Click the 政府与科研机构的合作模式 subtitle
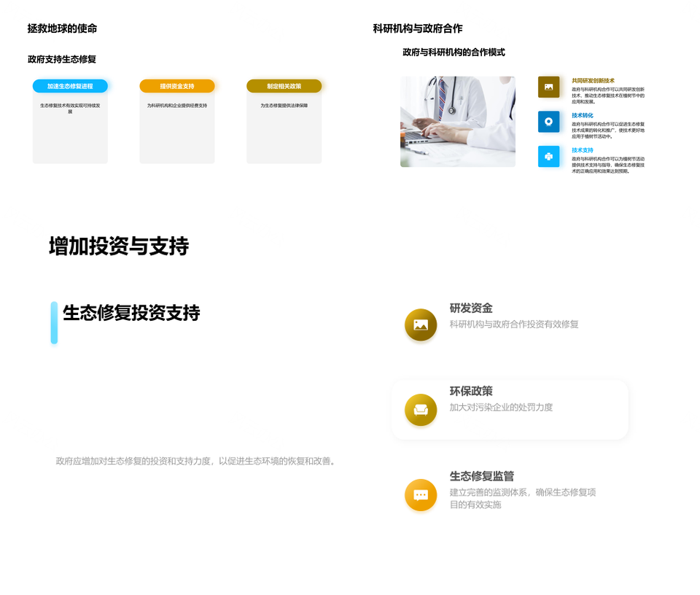The width and height of the screenshot is (700, 595). click(454, 52)
